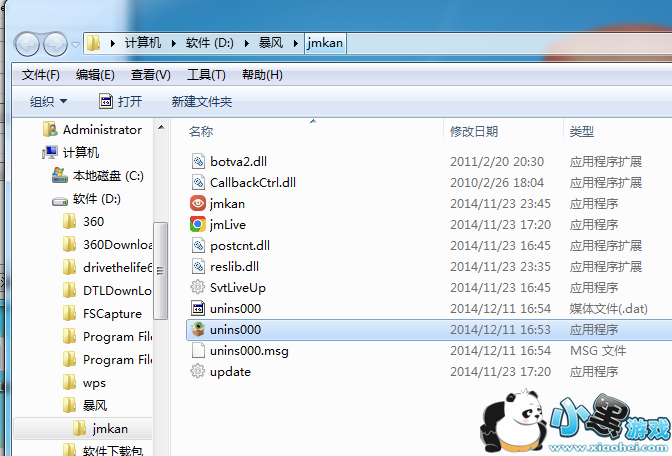The height and width of the screenshot is (456, 672).
Task: Select the jmLive application icon
Action: [x=198, y=224]
